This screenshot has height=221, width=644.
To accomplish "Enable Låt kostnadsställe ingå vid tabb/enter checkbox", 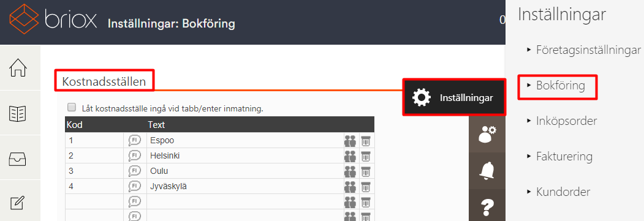I will tap(72, 107).
